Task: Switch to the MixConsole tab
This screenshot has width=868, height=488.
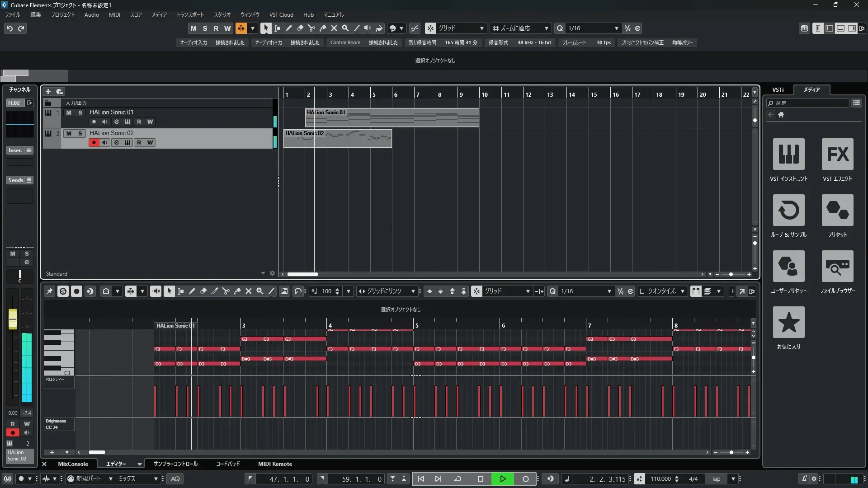Action: [x=73, y=464]
